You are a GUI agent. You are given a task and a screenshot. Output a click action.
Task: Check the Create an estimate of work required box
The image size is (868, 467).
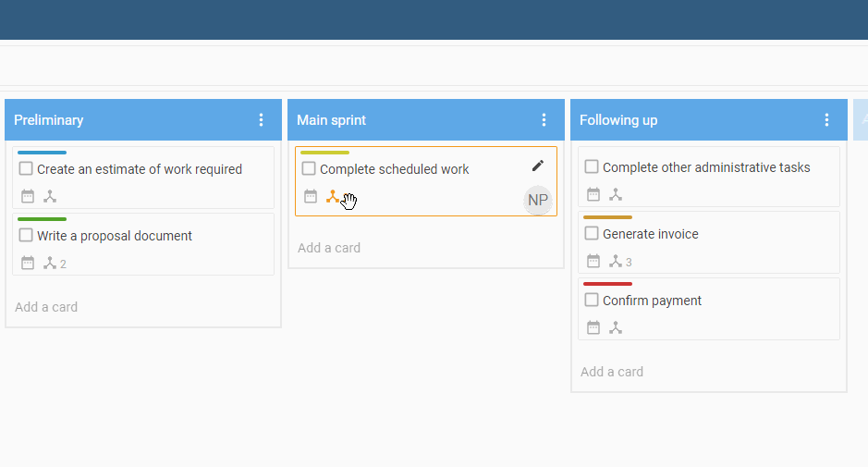26,168
